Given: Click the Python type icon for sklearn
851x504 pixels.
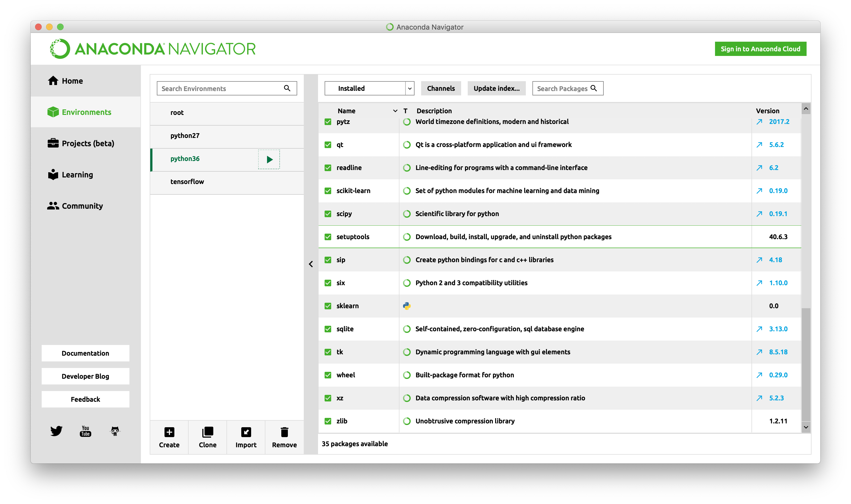Looking at the screenshot, I should pos(407,306).
